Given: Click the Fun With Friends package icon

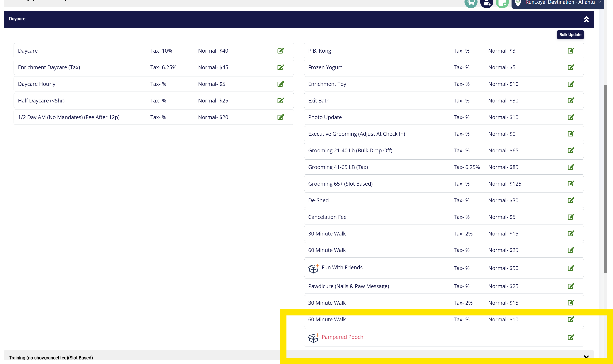Looking at the screenshot, I should pyautogui.click(x=313, y=268).
